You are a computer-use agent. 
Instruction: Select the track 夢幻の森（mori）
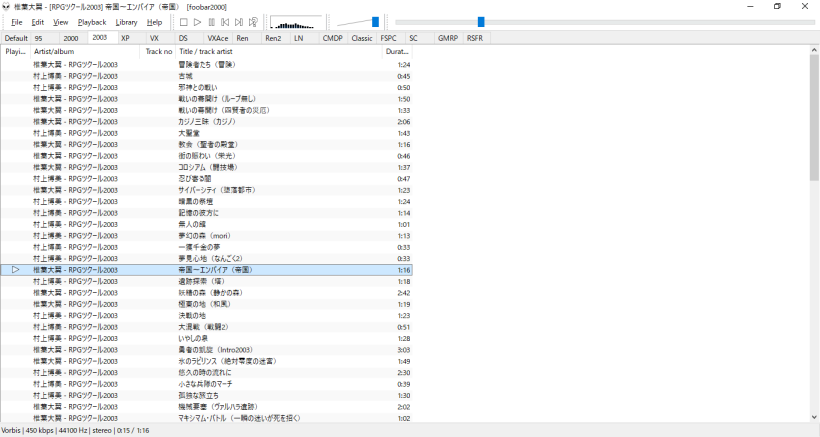[207, 236]
